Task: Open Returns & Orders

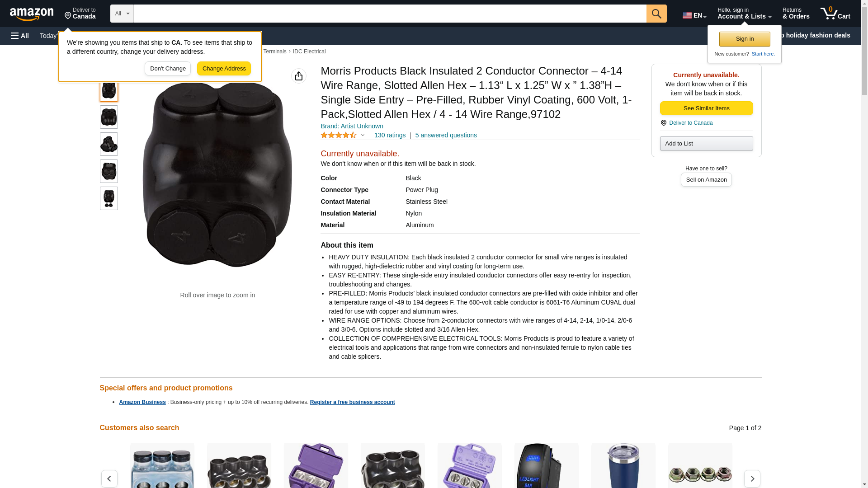Action: pos(796,14)
